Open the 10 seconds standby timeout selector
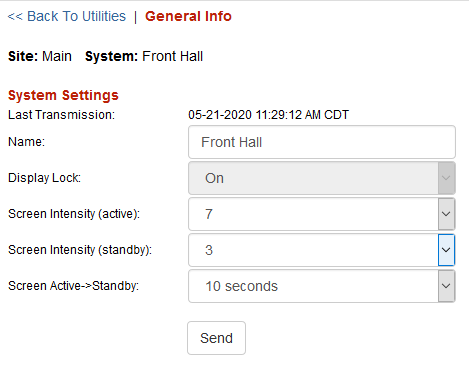This screenshot has height=366, width=469. pyautogui.click(x=322, y=286)
